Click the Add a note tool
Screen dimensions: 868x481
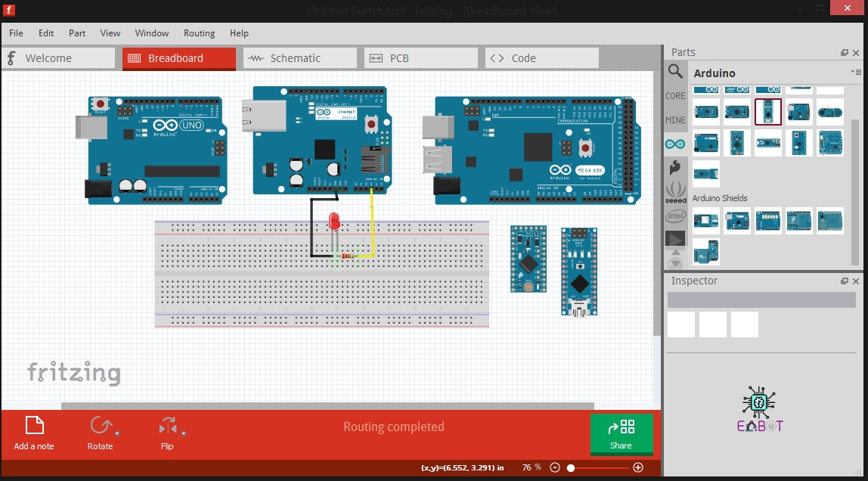(x=34, y=433)
